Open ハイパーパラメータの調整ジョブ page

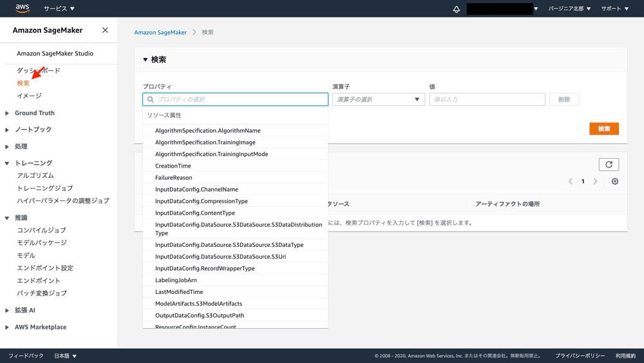[x=63, y=201]
